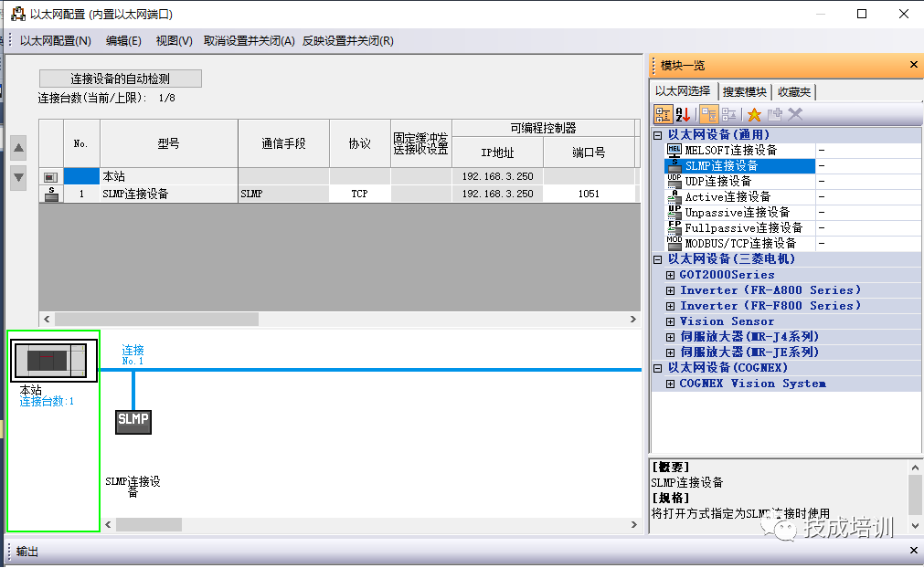Expand the Inverter (FR-A800 Series) category

tap(672, 289)
